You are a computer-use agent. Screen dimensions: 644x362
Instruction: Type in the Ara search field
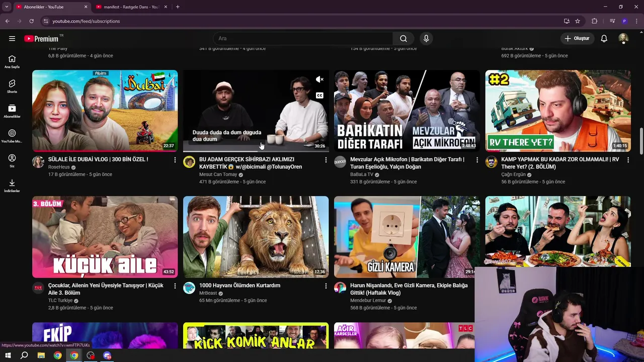pyautogui.click(x=303, y=39)
